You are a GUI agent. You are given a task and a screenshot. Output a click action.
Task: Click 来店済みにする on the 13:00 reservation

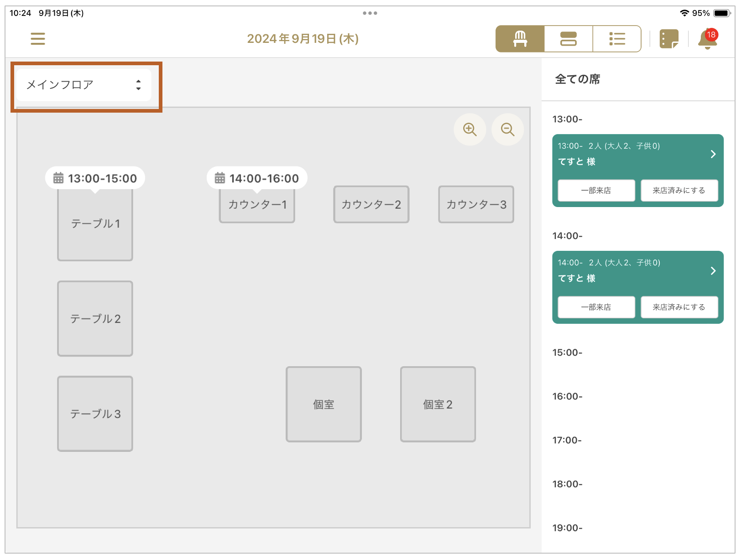point(679,191)
